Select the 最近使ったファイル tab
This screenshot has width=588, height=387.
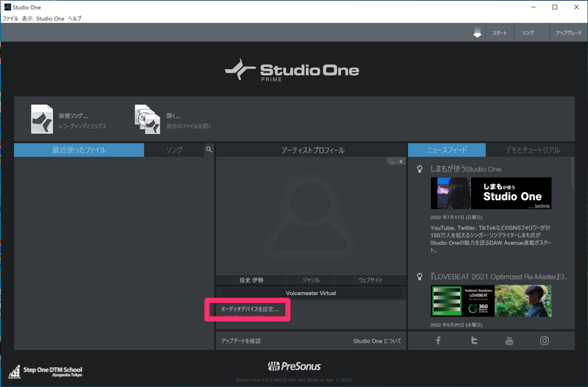click(79, 150)
